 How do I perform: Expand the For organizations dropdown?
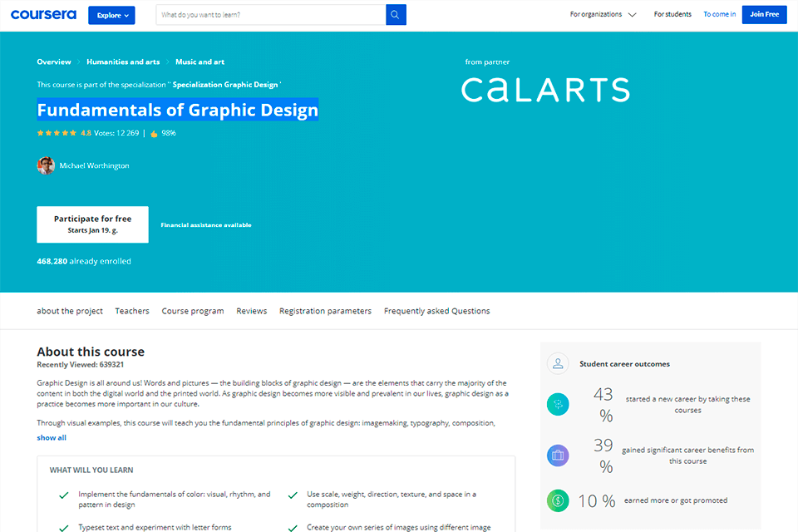click(x=603, y=15)
